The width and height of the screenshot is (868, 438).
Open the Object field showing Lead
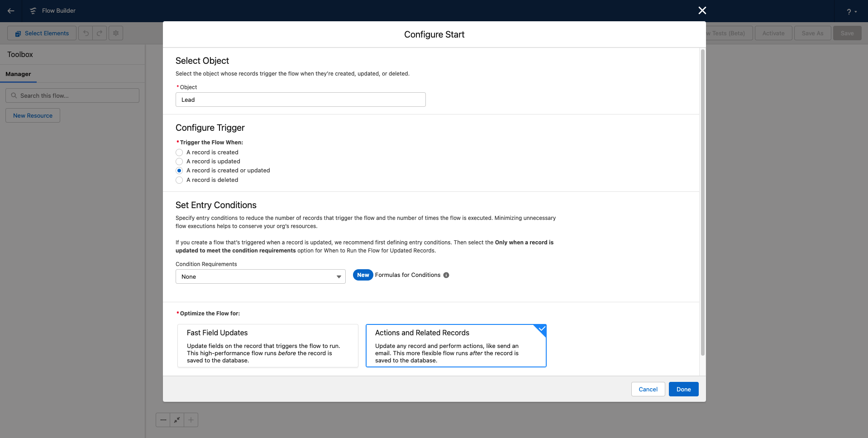coord(300,100)
